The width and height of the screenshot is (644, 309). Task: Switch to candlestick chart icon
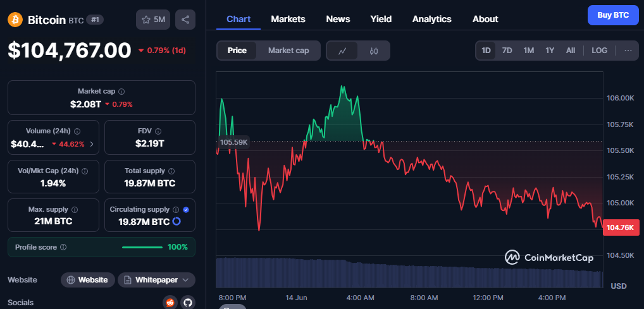click(x=373, y=51)
